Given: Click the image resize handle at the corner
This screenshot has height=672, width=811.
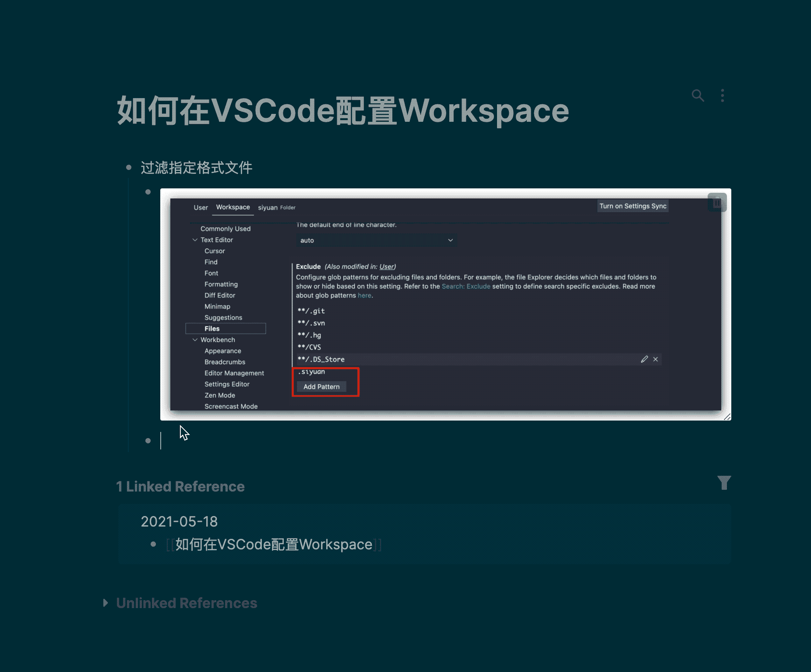Looking at the screenshot, I should click(727, 417).
